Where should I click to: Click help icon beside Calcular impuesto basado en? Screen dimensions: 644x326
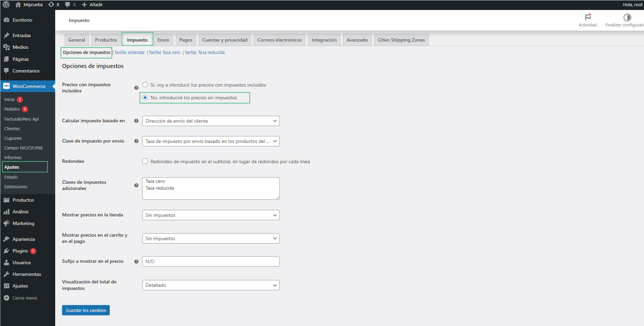tap(136, 121)
